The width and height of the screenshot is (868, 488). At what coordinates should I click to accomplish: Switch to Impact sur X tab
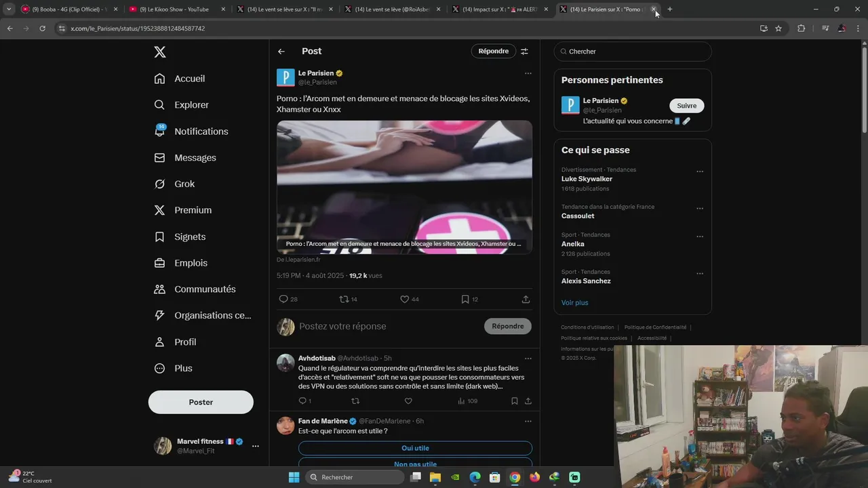click(x=498, y=9)
